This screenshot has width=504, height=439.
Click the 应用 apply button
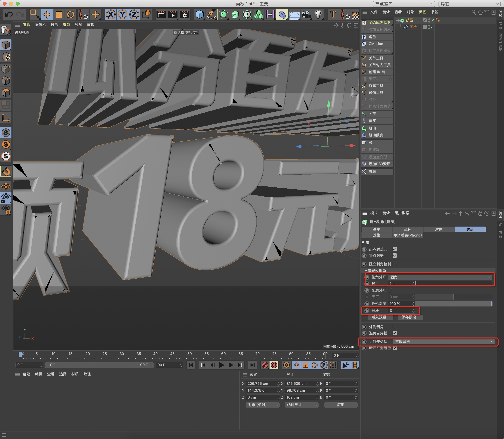pyautogui.click(x=341, y=405)
